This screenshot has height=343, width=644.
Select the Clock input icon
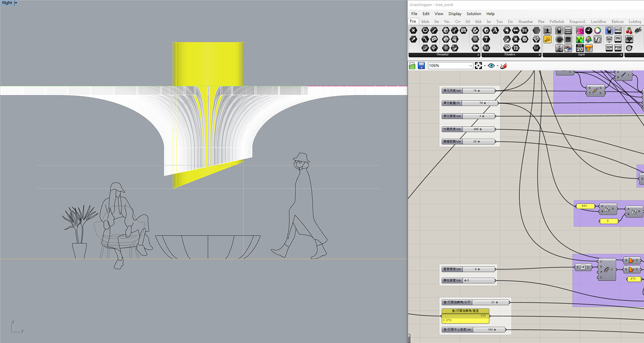[x=588, y=30]
